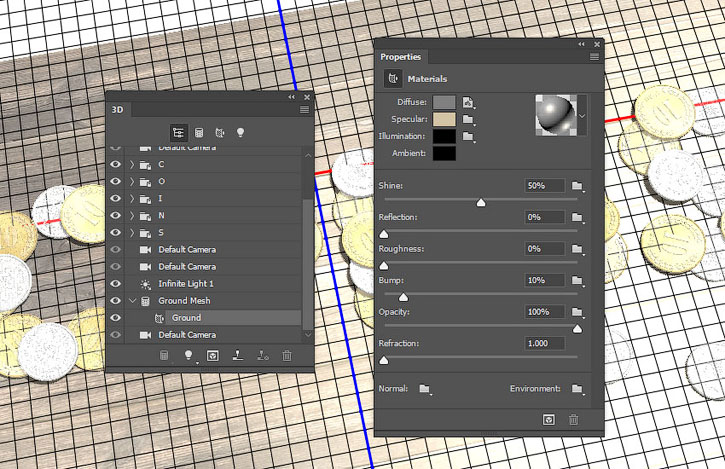The width and height of the screenshot is (725, 469).
Task: Filter 3D panel by lights
Action: coord(240,132)
